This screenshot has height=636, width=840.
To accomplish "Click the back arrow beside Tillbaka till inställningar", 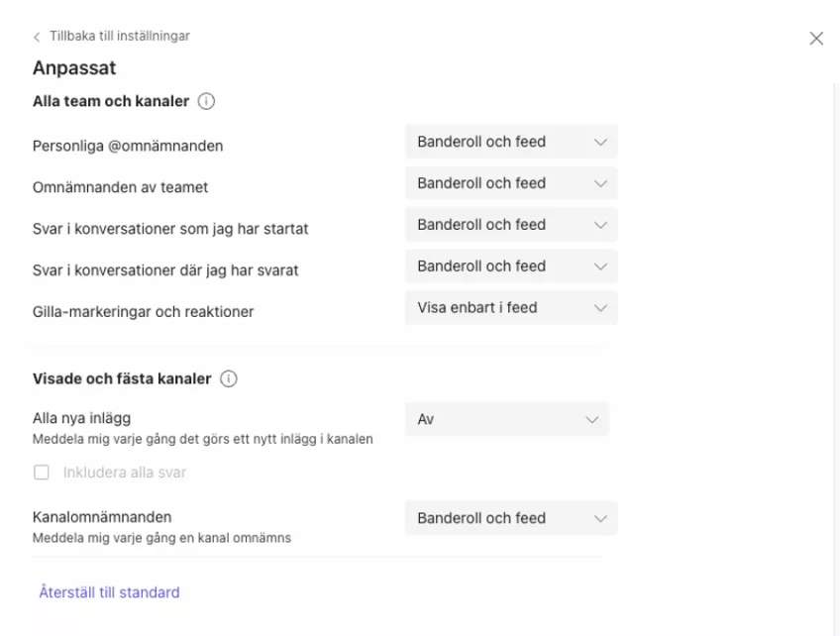I will pos(37,37).
